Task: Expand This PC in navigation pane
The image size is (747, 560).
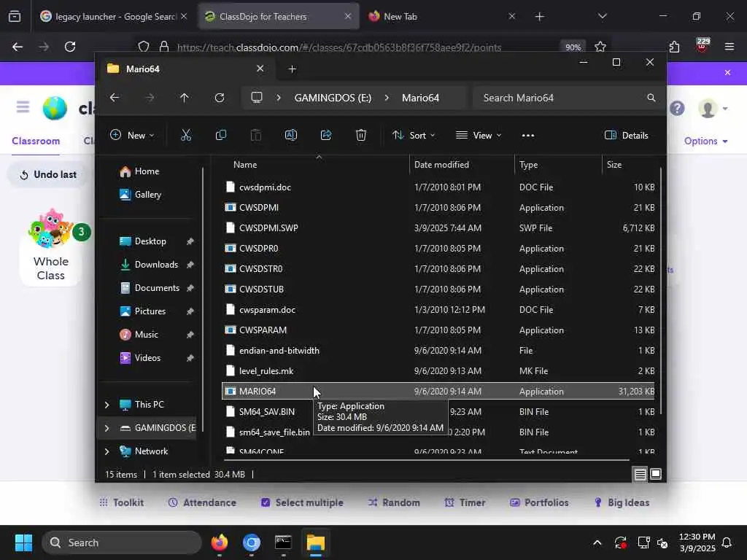Action: 107,405
